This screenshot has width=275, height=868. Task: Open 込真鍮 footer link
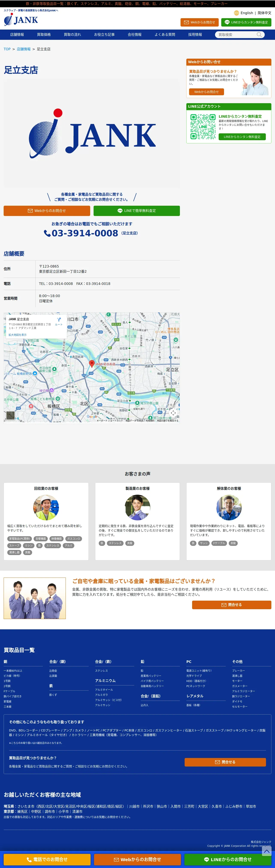coord(53,676)
